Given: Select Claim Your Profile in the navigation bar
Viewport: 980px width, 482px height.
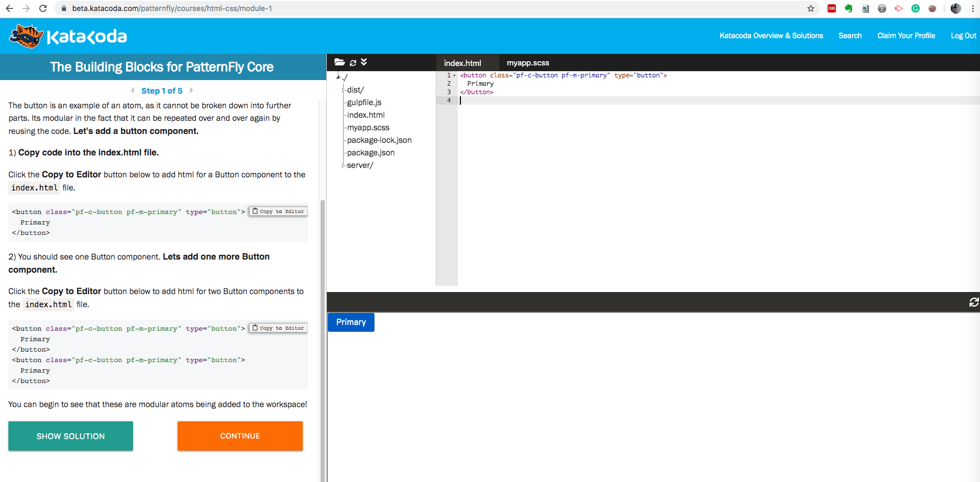Looking at the screenshot, I should point(906,36).
